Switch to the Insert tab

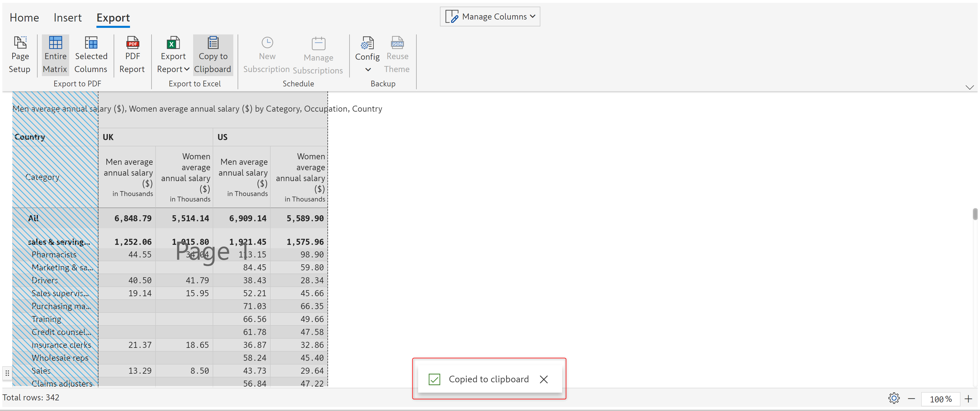[67, 18]
